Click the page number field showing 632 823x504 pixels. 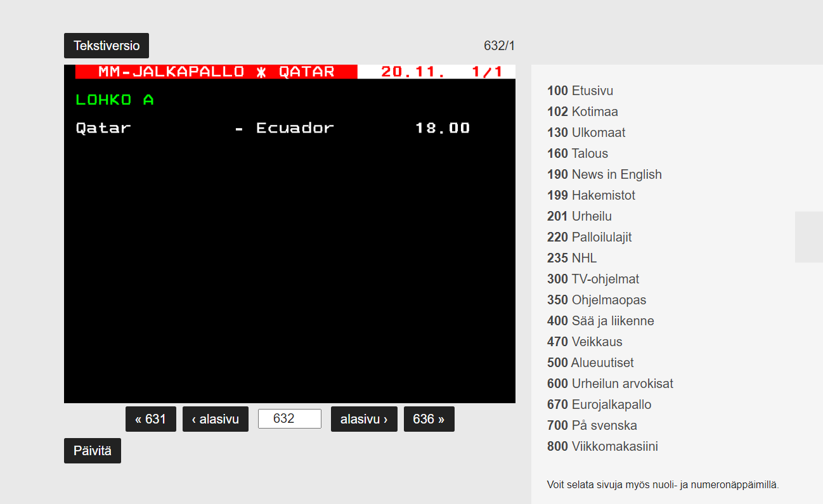pos(290,419)
